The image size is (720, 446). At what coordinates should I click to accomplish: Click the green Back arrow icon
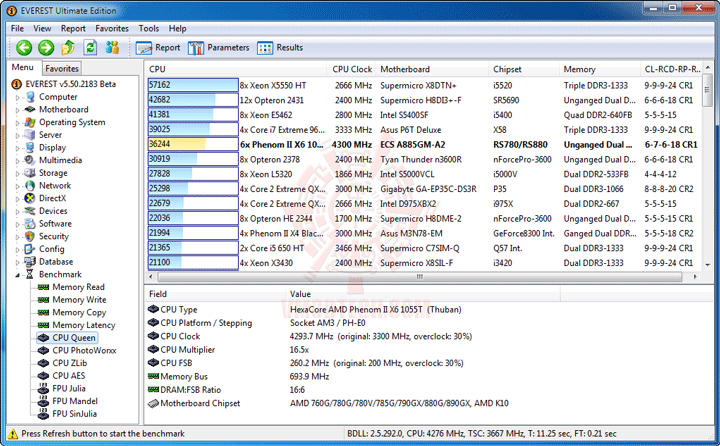(x=24, y=47)
